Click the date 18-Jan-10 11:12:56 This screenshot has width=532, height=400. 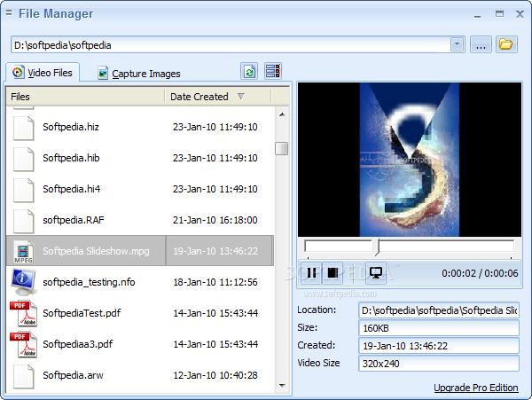tap(215, 282)
